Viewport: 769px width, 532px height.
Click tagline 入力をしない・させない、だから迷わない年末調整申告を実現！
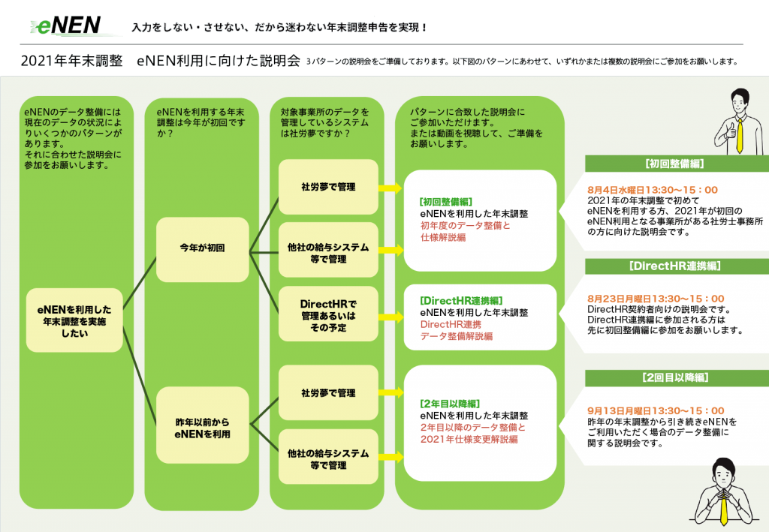pos(279,28)
